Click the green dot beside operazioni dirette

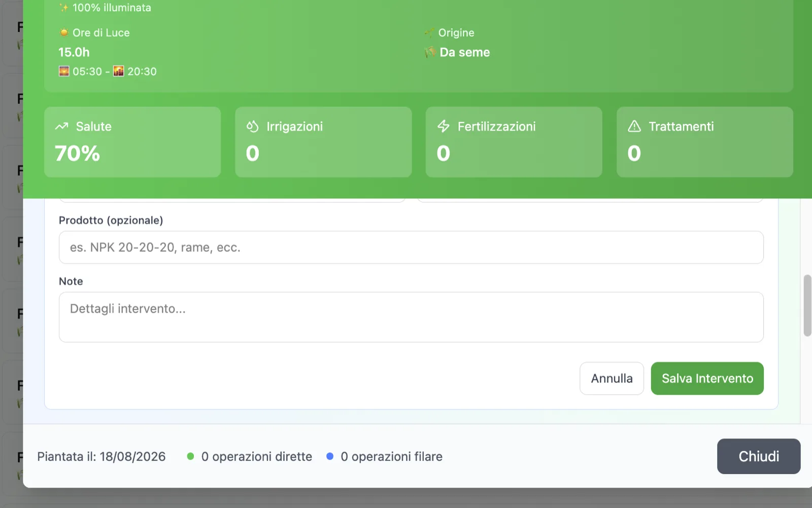click(x=190, y=456)
